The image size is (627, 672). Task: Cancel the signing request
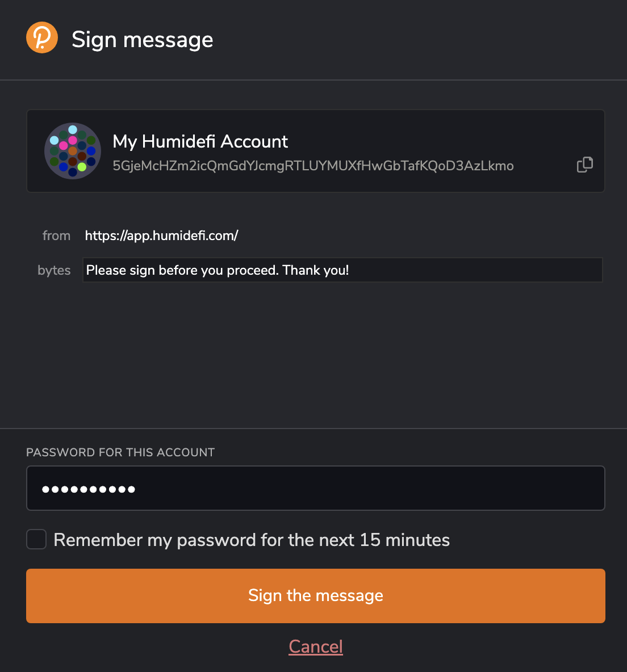point(315,646)
